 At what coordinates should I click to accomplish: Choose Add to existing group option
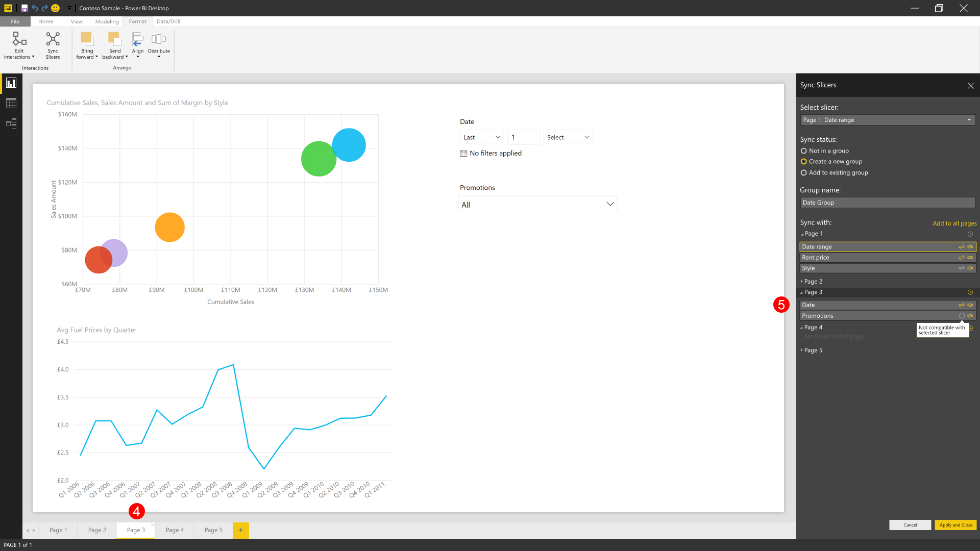(804, 173)
